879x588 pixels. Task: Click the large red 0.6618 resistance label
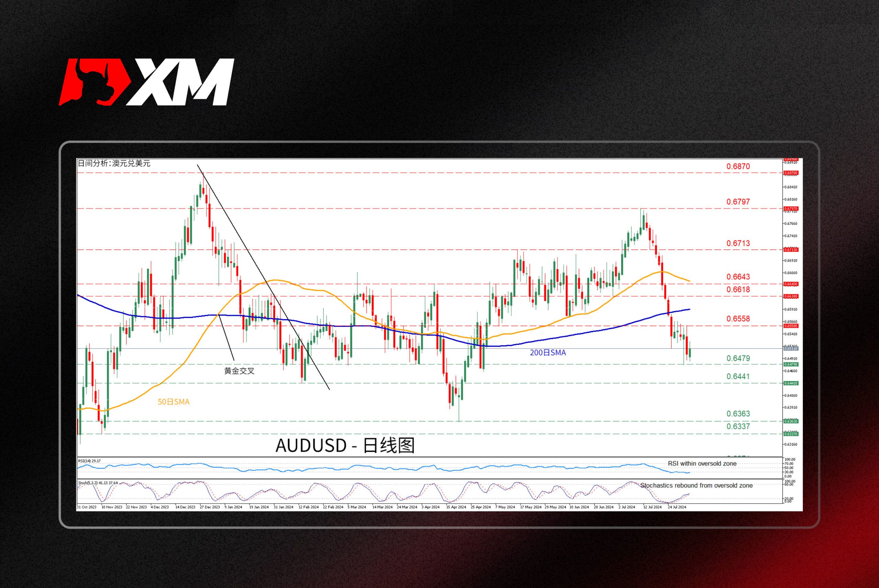(x=738, y=289)
